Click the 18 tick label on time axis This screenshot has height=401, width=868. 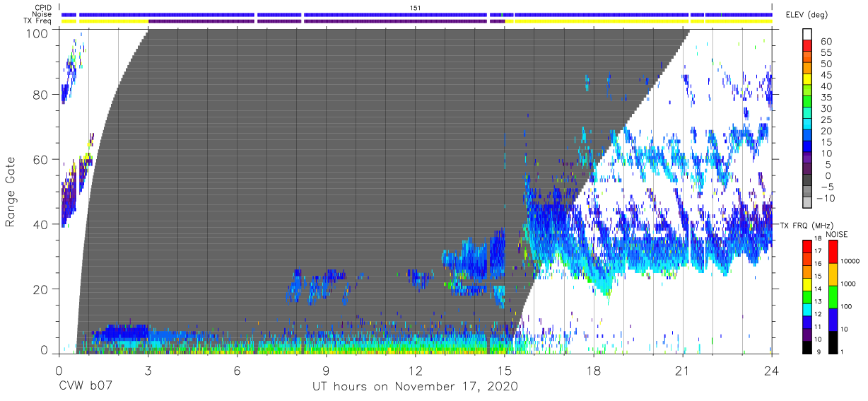594,371
